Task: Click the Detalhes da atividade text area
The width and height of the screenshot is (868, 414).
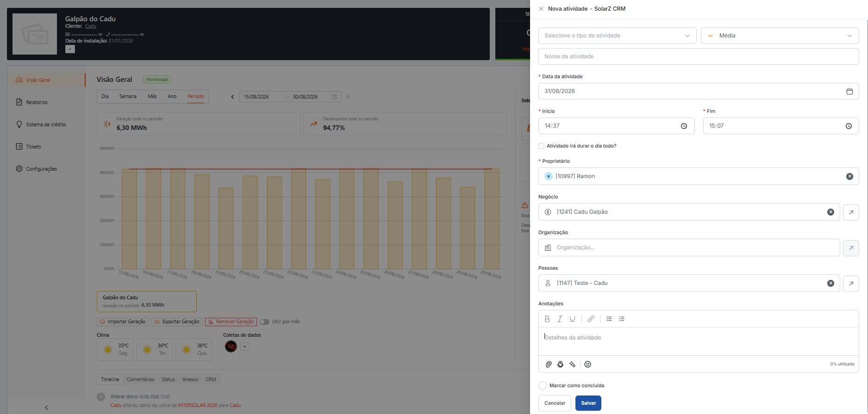Action: click(699, 341)
